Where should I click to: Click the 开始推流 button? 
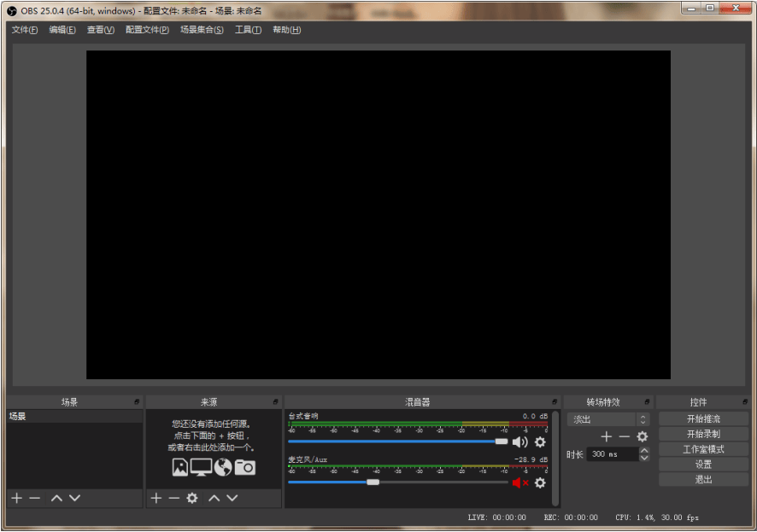pyautogui.click(x=703, y=419)
